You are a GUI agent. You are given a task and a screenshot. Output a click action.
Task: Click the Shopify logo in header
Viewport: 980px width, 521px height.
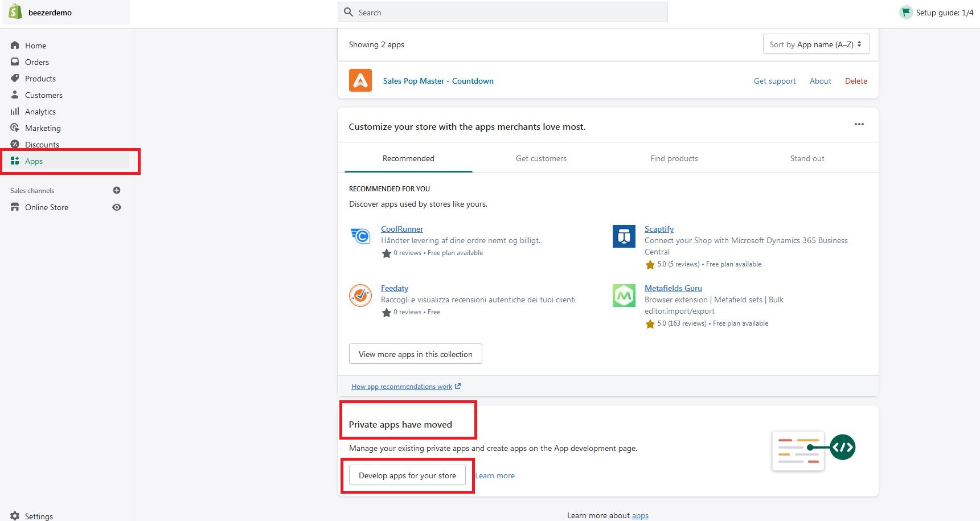15,12
